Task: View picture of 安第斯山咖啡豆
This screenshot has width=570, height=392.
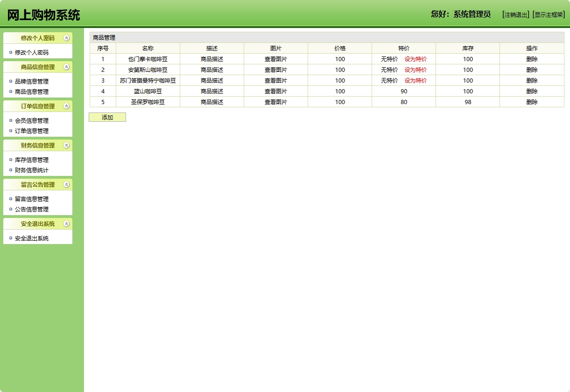Action: pos(276,70)
